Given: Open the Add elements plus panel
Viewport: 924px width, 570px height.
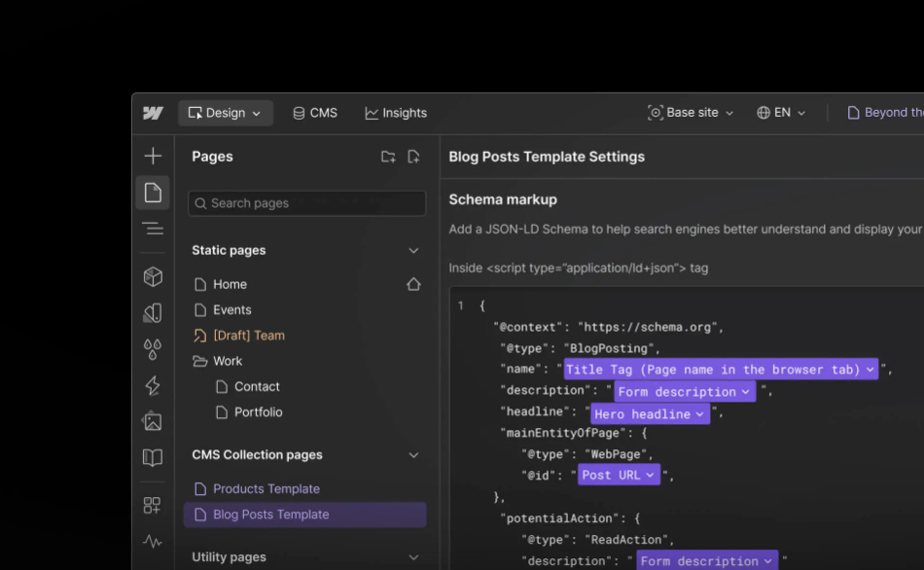Looking at the screenshot, I should pyautogui.click(x=153, y=156).
